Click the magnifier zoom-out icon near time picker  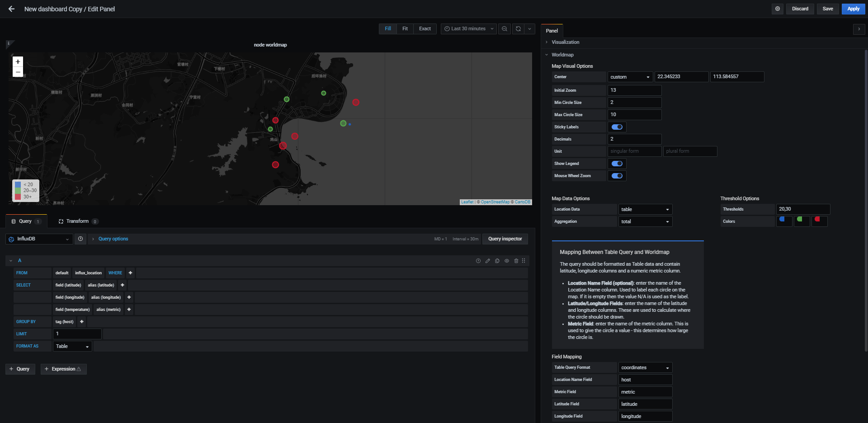(x=504, y=28)
